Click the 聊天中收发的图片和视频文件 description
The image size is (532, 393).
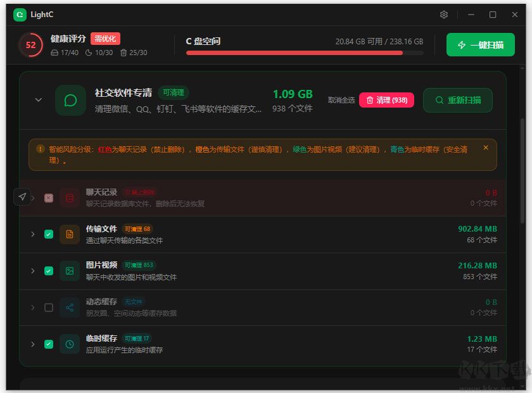pyautogui.click(x=131, y=277)
